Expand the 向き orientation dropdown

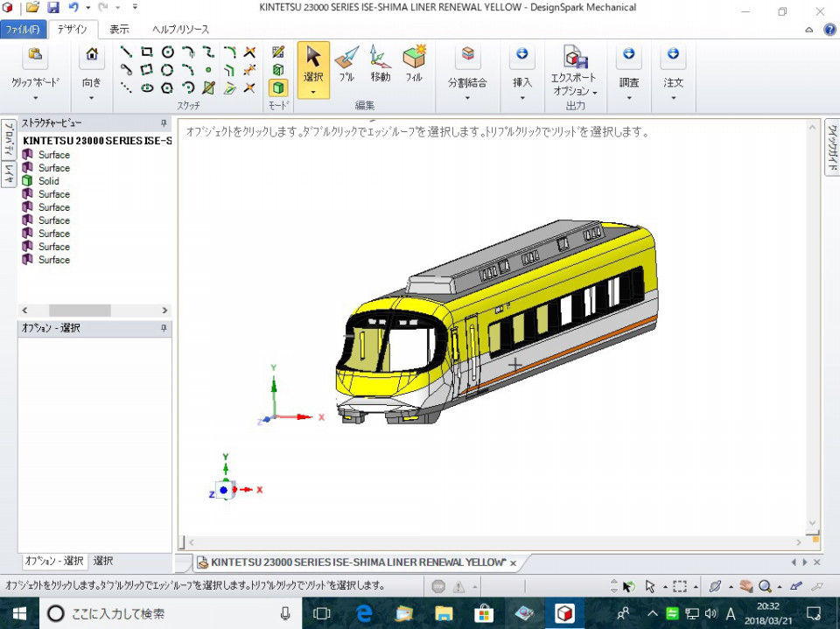coord(92,98)
